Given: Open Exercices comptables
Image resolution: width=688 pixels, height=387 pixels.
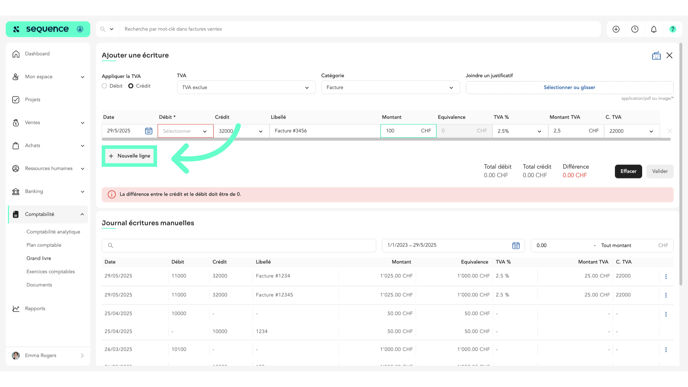Looking at the screenshot, I should [50, 272].
